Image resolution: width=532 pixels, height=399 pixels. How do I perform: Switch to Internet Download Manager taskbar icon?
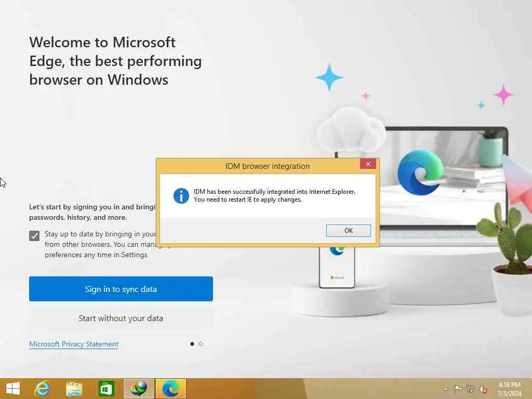[x=138, y=389]
